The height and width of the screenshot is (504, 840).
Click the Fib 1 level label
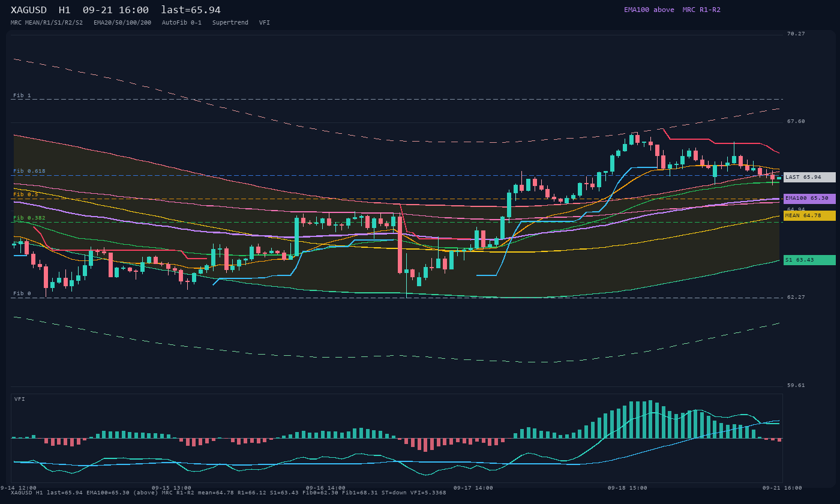click(x=22, y=95)
